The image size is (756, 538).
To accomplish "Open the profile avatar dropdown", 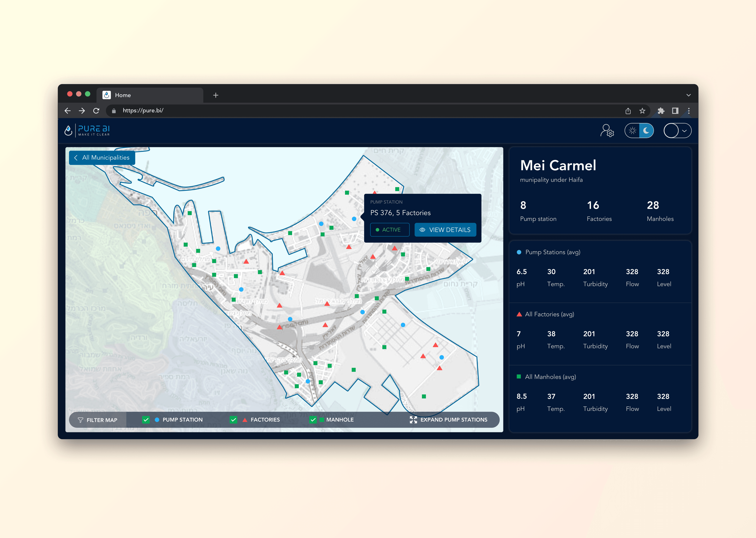I will pos(677,131).
